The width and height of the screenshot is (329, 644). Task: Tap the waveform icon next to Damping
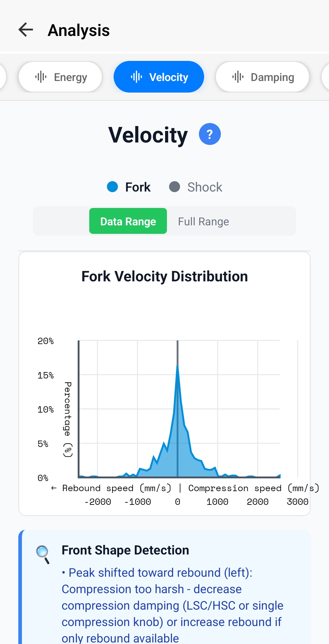point(237,77)
